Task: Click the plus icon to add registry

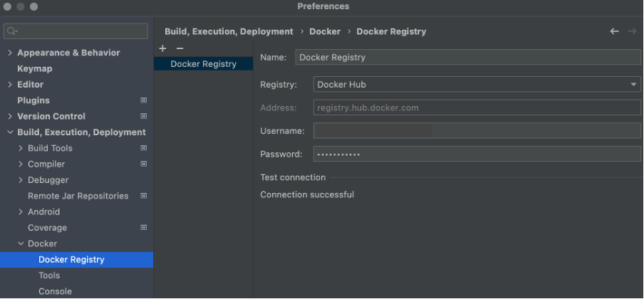Action: coord(162,48)
